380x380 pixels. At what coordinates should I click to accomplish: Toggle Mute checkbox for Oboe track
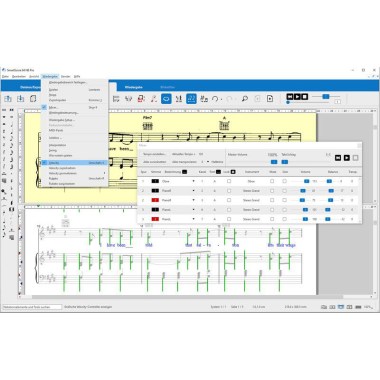click(272, 181)
